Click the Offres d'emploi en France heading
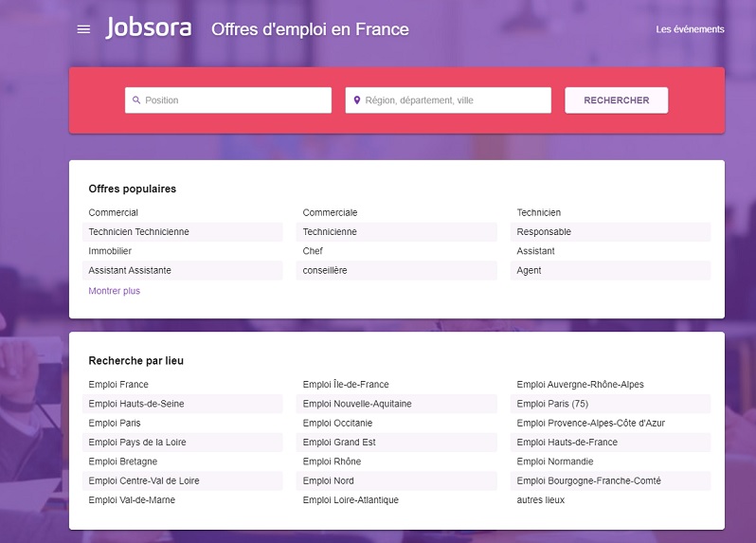The image size is (756, 543). point(310,29)
